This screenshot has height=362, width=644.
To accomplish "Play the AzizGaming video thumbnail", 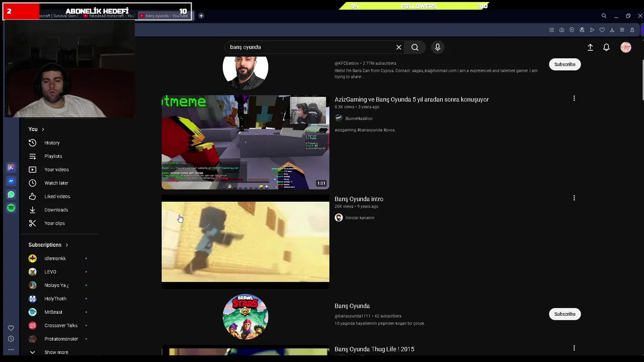I will 246,142.
